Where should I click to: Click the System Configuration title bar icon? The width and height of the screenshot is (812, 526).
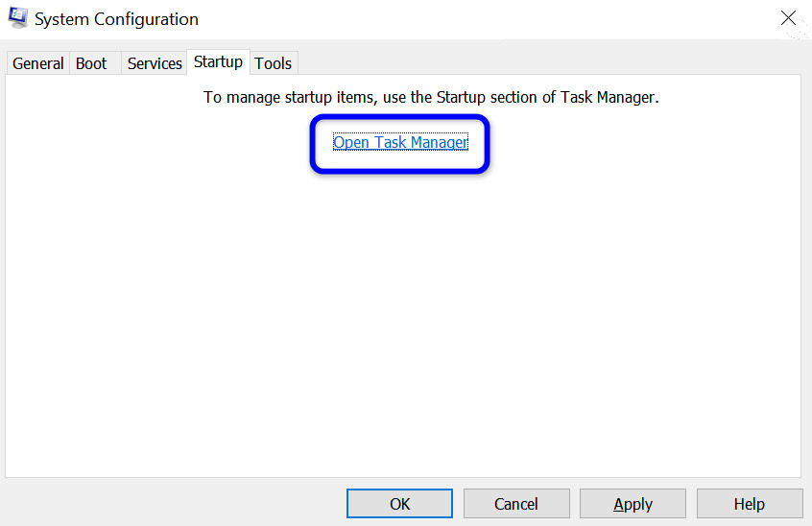pyautogui.click(x=17, y=18)
